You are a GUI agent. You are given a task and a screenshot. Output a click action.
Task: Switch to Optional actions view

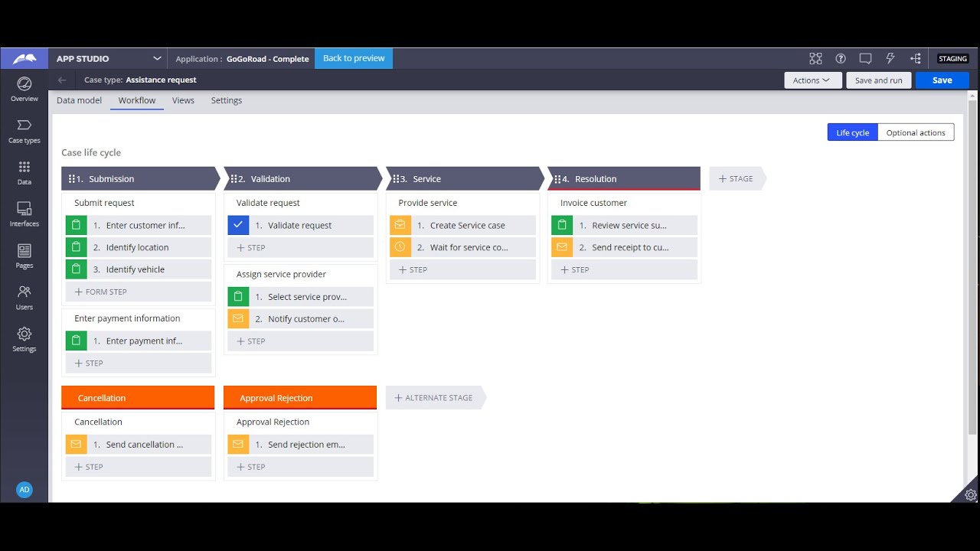click(916, 132)
